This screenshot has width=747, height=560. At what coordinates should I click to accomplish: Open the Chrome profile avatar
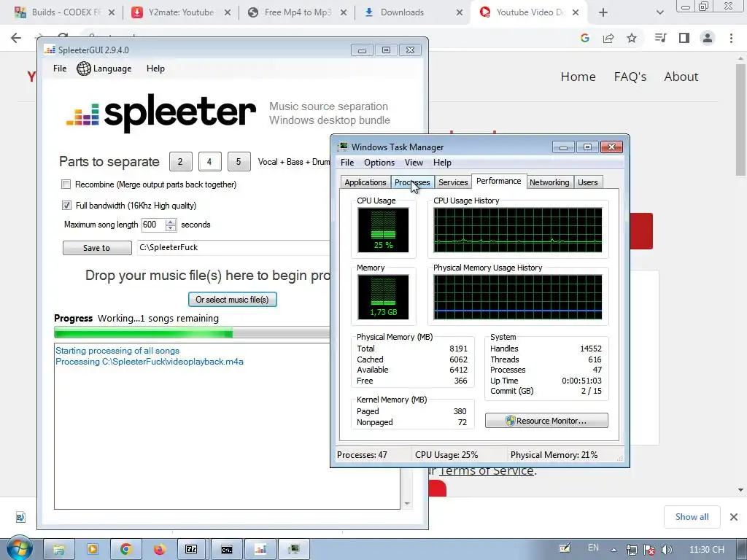pos(708,38)
